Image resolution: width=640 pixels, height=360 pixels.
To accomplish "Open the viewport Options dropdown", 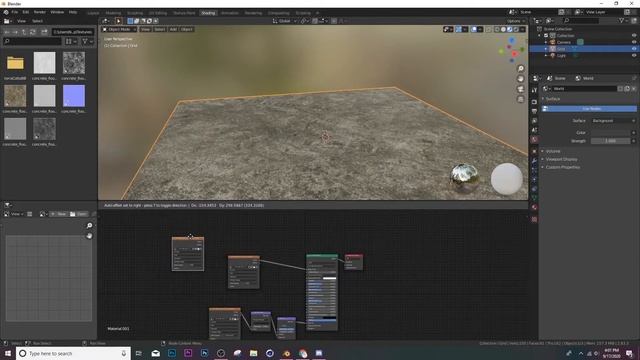I will 516,21.
